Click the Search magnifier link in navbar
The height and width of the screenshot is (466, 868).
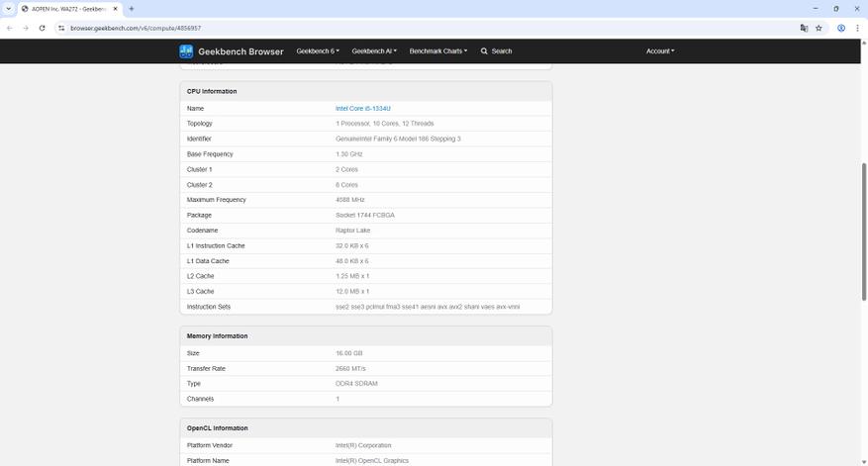tap(496, 50)
